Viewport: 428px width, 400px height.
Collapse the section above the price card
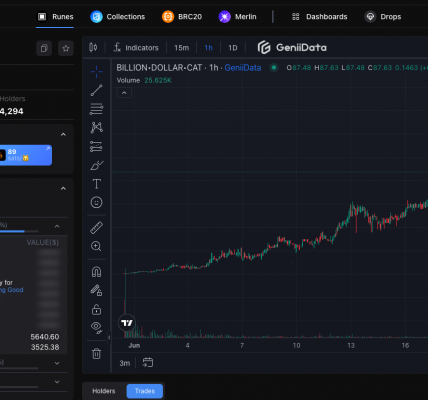pos(63,135)
